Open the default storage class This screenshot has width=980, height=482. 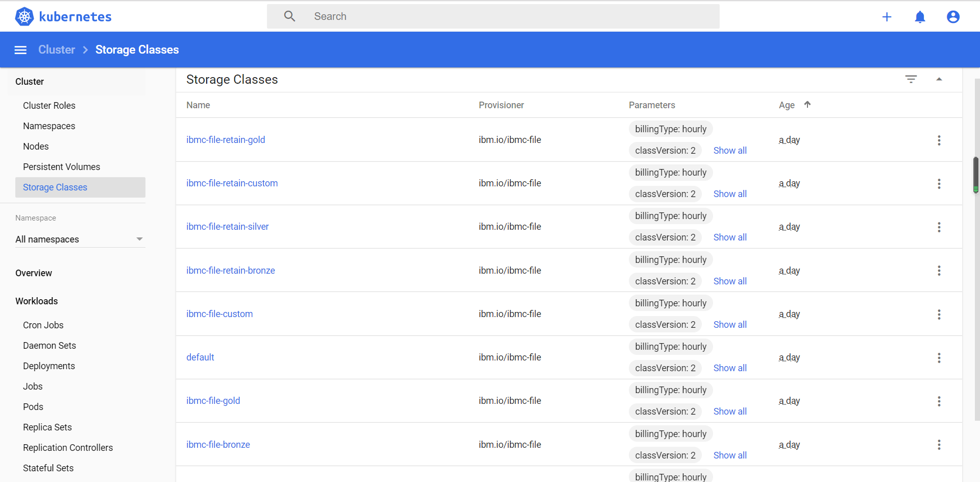[200, 357]
